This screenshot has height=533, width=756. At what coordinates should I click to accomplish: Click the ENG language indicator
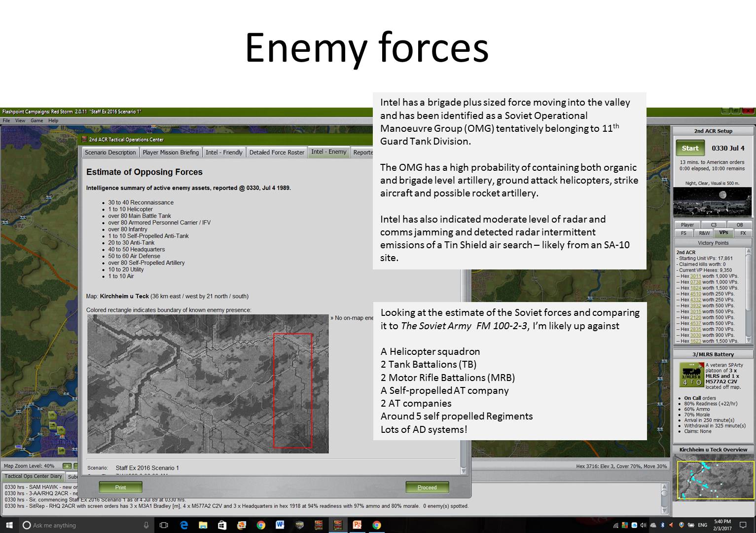702,525
